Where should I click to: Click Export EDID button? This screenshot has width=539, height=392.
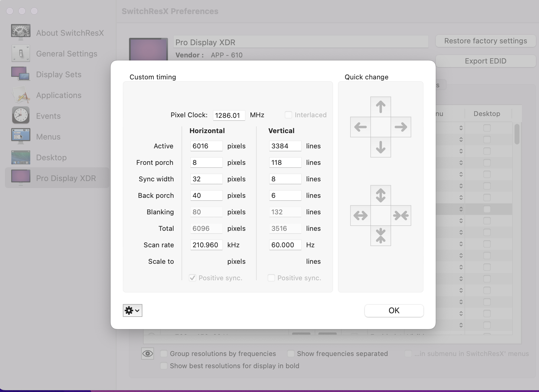(486, 61)
